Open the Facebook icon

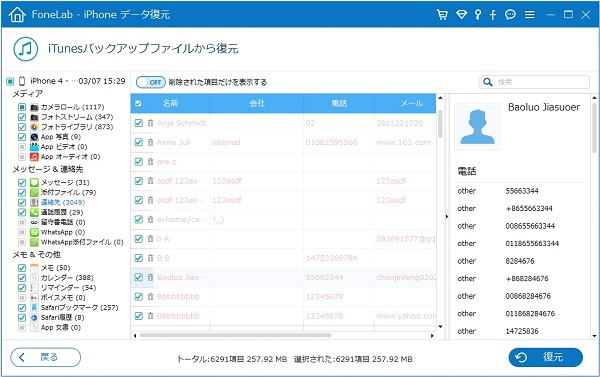(x=493, y=15)
